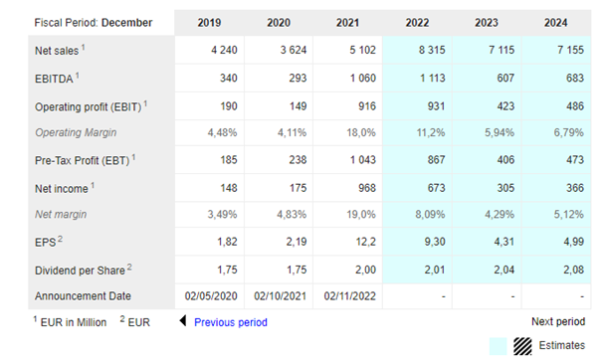Viewport: 602px width, 364px height.
Task: Select the 2021 net sales value 5 102
Action: [362, 50]
